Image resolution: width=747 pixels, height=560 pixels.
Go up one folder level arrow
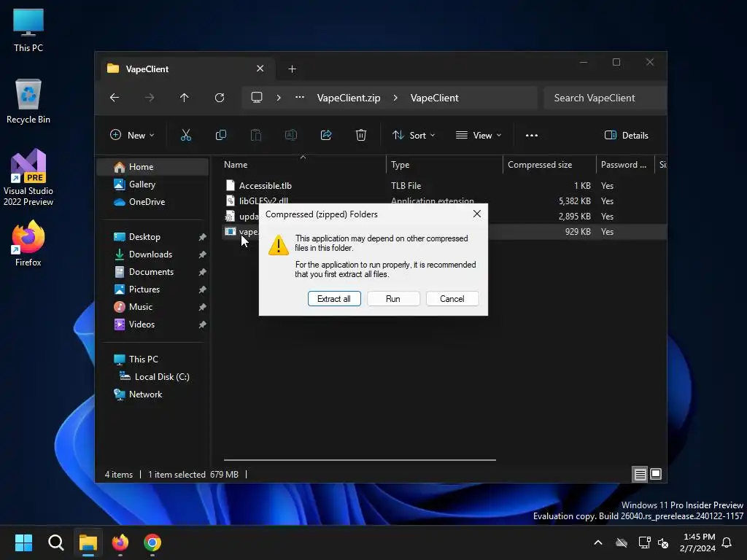pos(184,98)
